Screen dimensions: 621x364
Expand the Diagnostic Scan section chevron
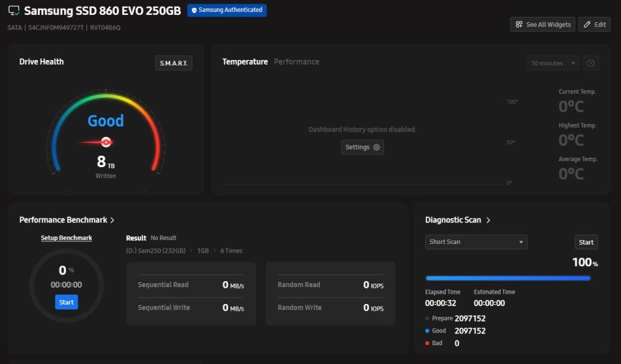click(488, 220)
